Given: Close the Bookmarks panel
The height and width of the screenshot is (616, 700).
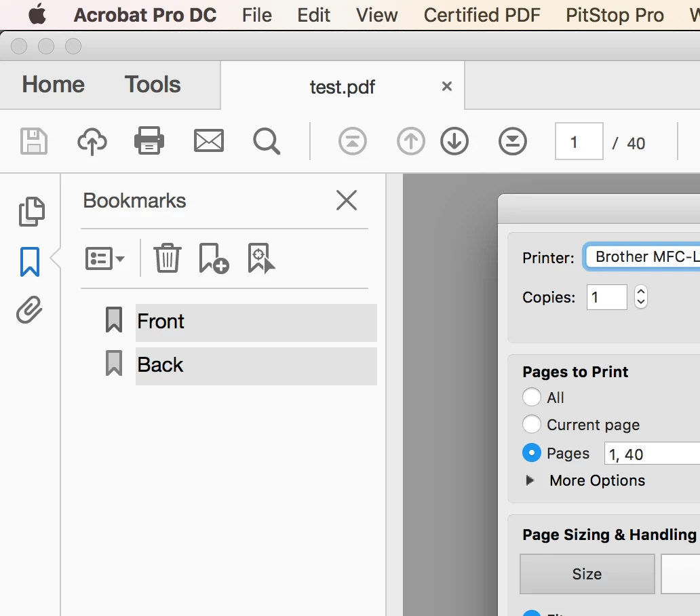Looking at the screenshot, I should click(347, 200).
